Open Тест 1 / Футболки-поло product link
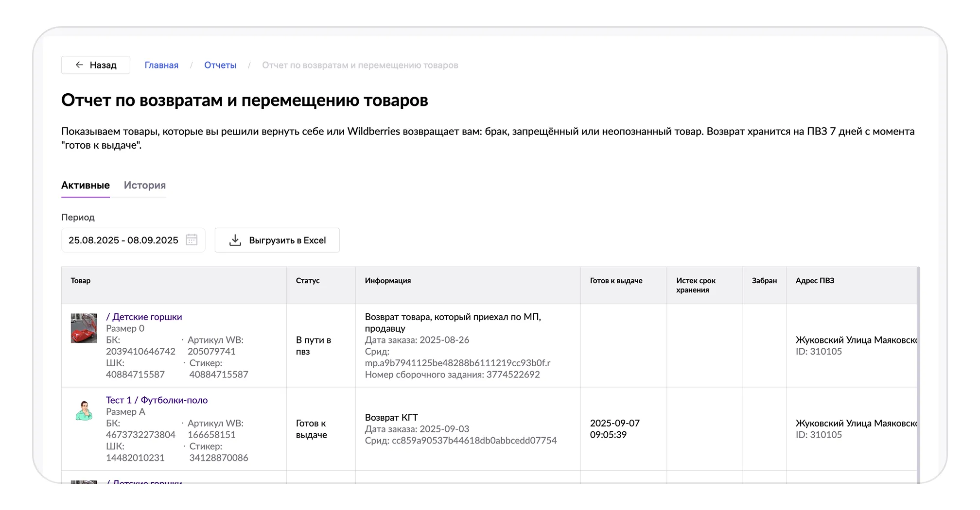 pyautogui.click(x=157, y=400)
